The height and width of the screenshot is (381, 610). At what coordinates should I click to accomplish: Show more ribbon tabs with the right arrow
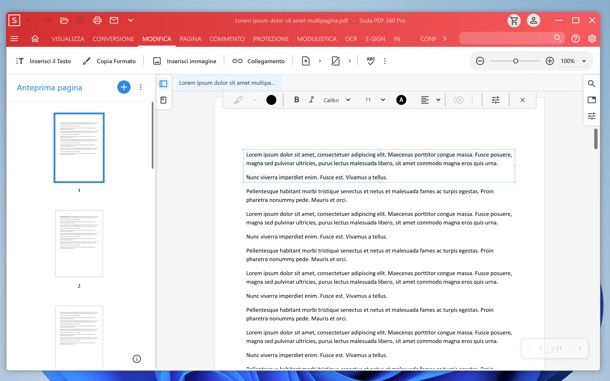point(445,39)
